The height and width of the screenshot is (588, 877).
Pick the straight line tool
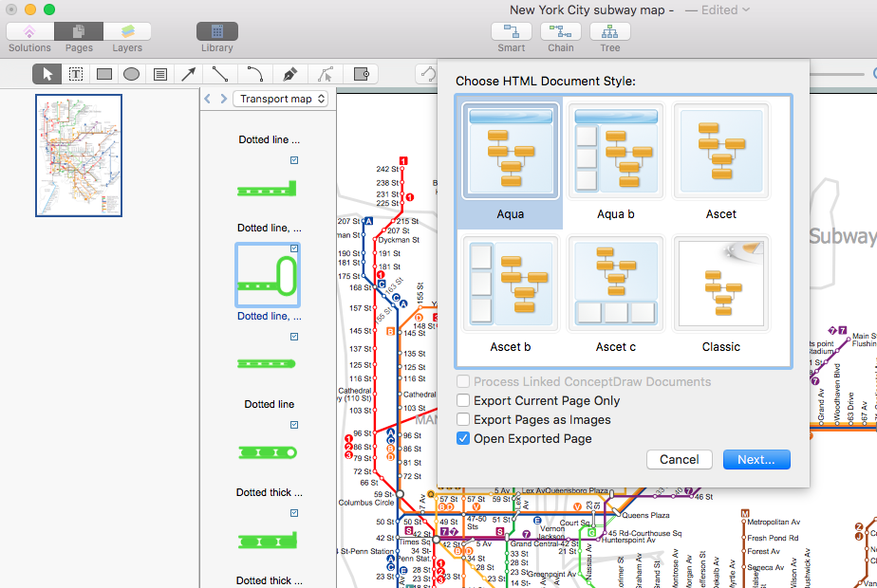click(x=220, y=74)
